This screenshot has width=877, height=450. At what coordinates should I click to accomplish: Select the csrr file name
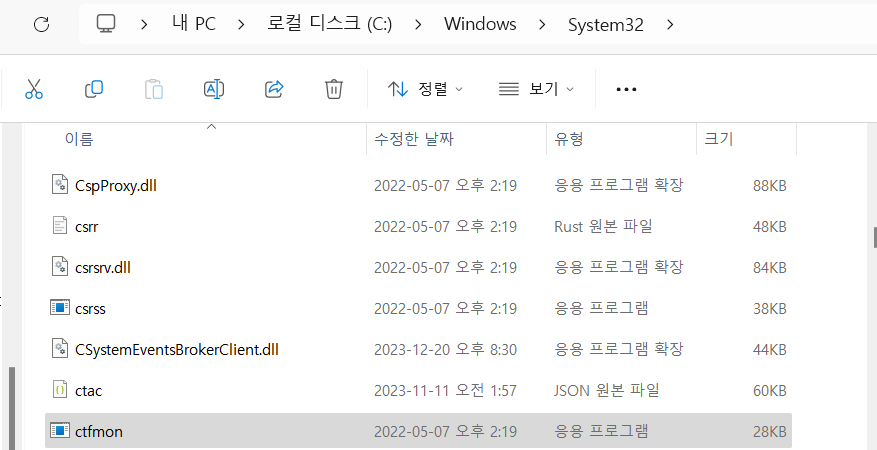pos(87,226)
